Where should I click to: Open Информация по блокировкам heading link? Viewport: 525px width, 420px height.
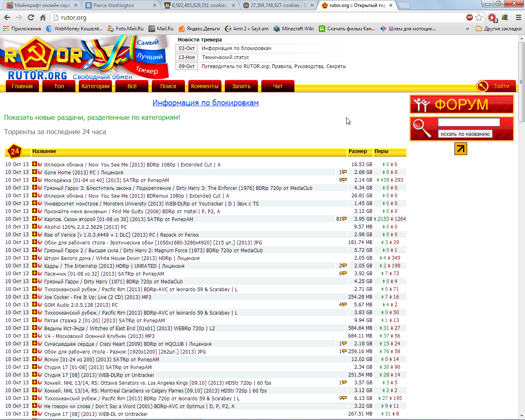point(205,103)
